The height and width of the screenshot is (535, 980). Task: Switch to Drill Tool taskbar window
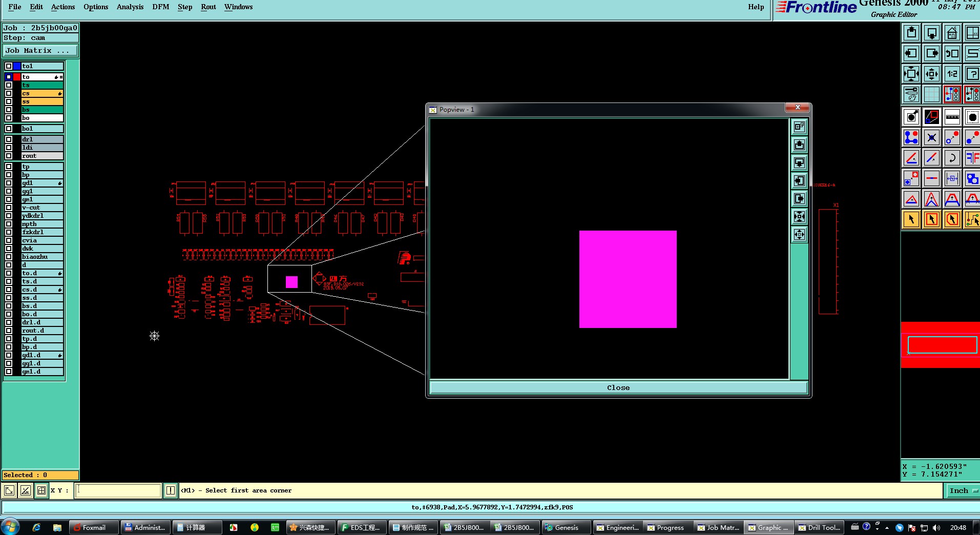click(820, 527)
